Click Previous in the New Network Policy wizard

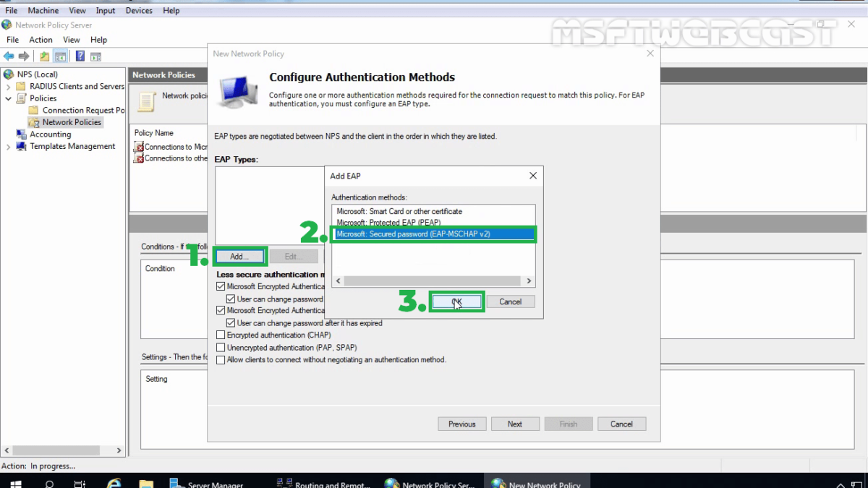(x=461, y=424)
